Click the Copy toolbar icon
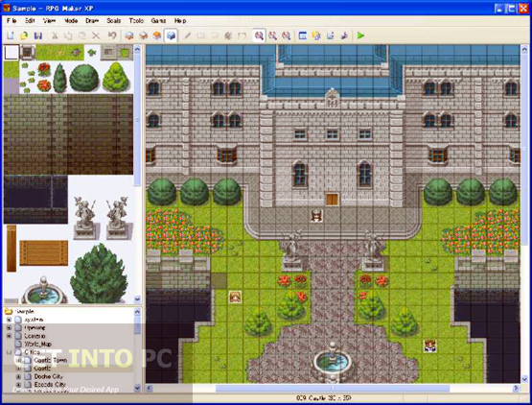This screenshot has height=405, width=532. [68, 36]
